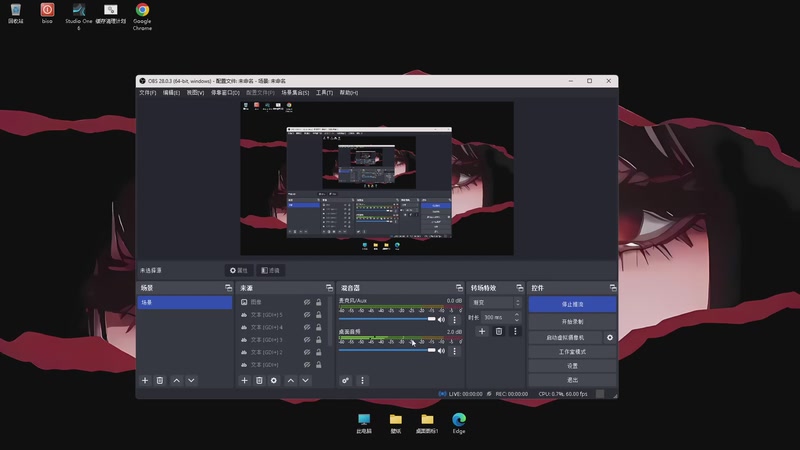Open the 帮助(H) menu
The width and height of the screenshot is (800, 450).
pyautogui.click(x=349, y=93)
